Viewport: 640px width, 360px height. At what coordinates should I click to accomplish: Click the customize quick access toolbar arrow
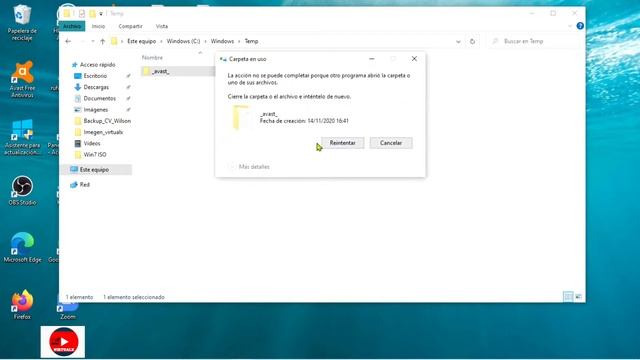pos(101,14)
